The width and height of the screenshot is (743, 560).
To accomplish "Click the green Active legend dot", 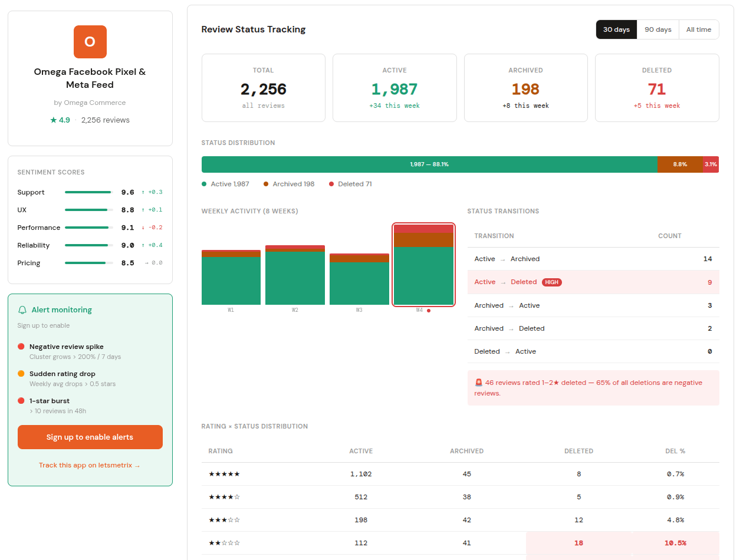I will (x=204, y=184).
